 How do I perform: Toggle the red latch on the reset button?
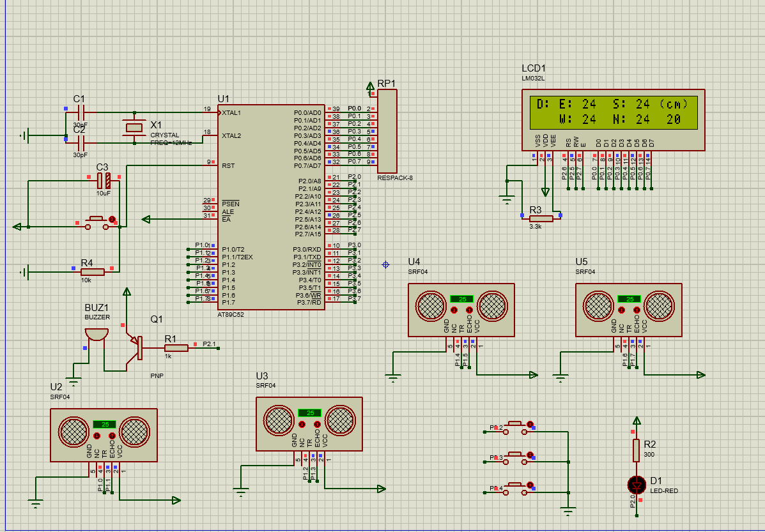point(113,220)
